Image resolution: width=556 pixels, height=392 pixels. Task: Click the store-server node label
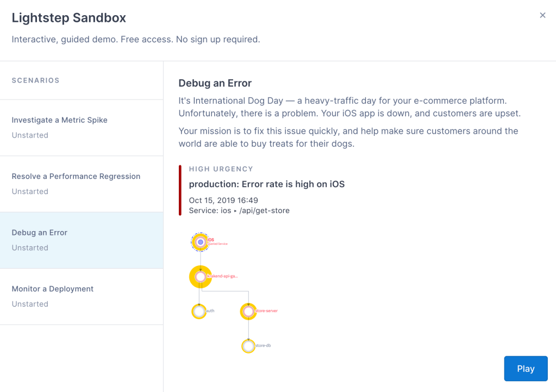click(266, 311)
